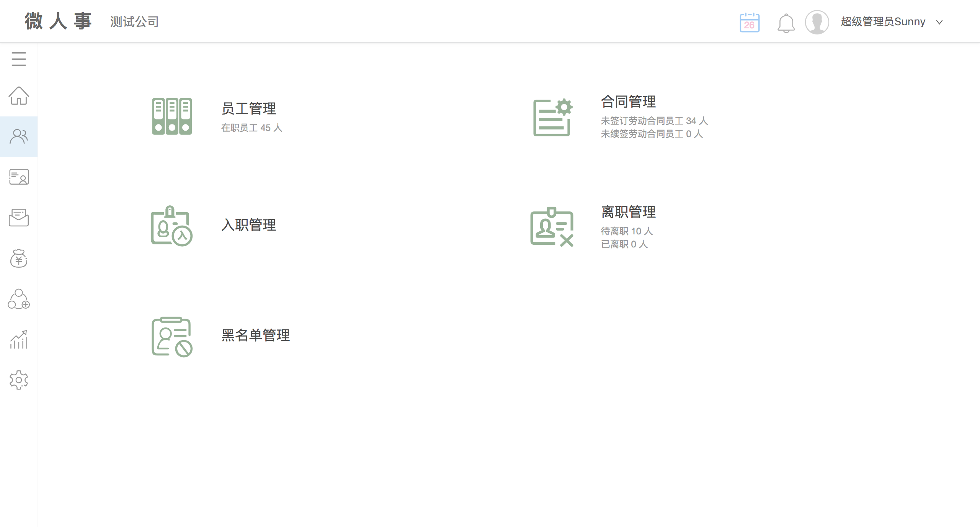Screen dimensions: 980x527
Task: Go to the home icon in the sidebar
Action: click(x=18, y=96)
